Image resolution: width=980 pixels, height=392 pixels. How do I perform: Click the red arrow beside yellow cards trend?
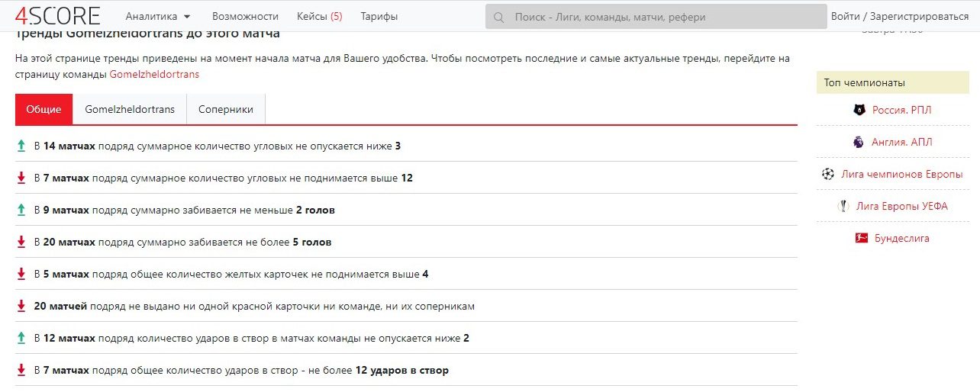[x=21, y=274]
